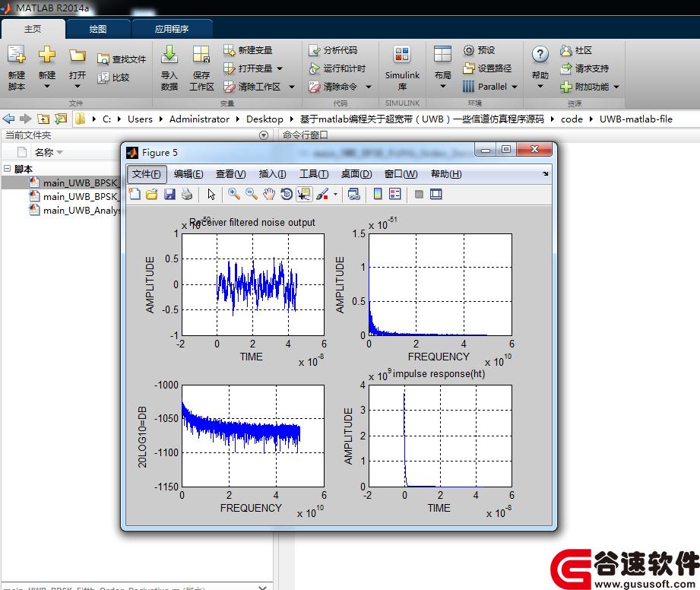The height and width of the screenshot is (590, 700).
Task: Insert a legend via toolbar icon
Action: (x=395, y=195)
